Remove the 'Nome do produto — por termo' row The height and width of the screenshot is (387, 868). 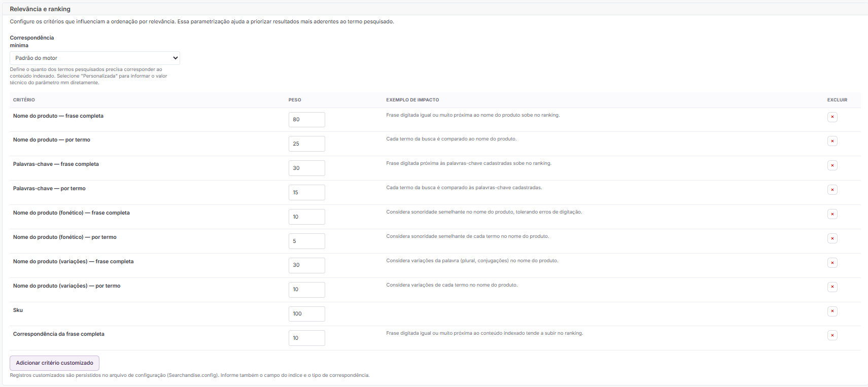click(832, 141)
